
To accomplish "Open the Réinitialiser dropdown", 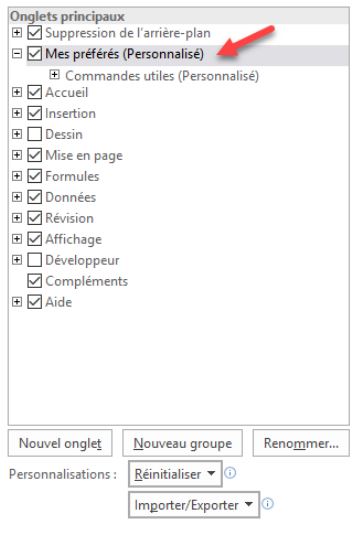I will [x=175, y=474].
